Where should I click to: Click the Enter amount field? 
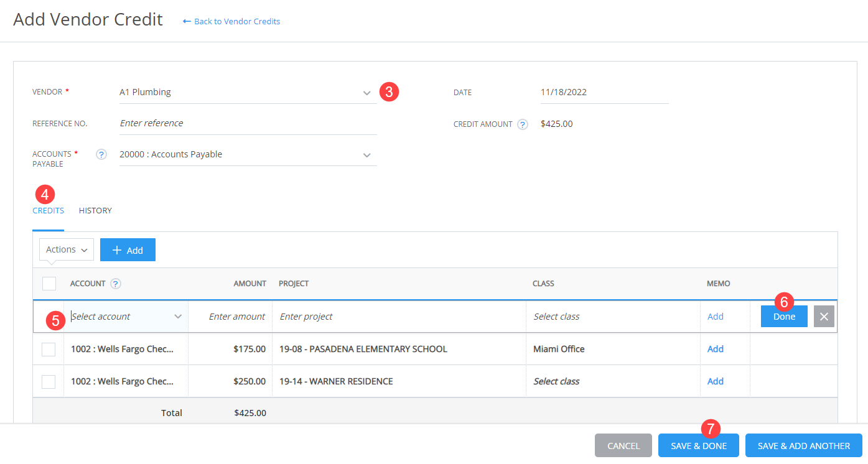pyautogui.click(x=230, y=317)
